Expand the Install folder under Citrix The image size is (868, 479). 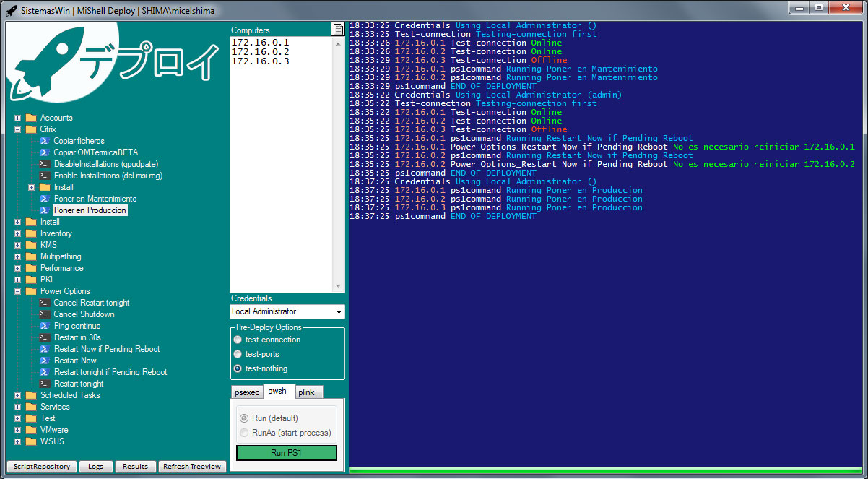click(x=31, y=187)
